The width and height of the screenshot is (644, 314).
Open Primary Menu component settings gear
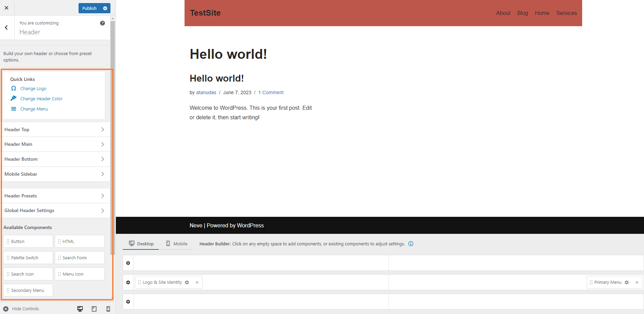[x=627, y=282]
